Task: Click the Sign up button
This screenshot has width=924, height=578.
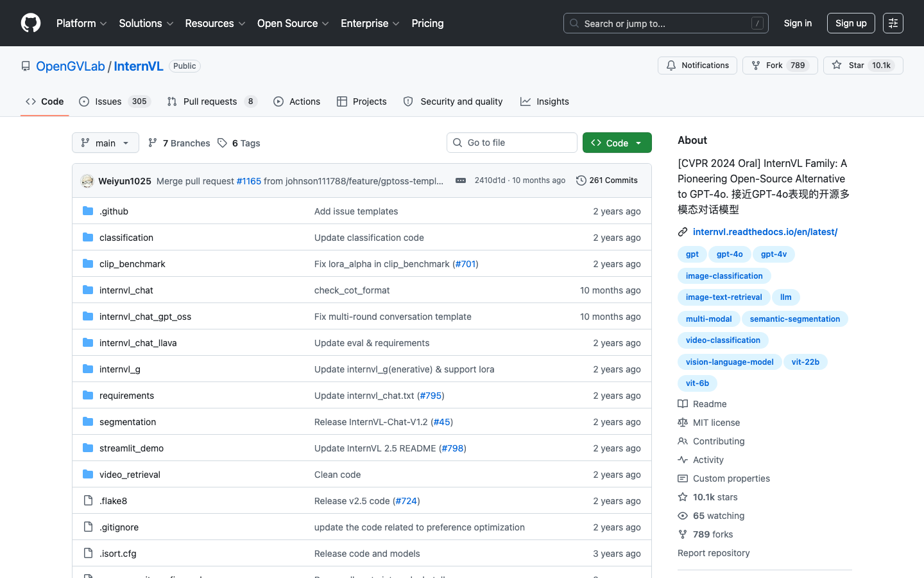Action: (851, 23)
